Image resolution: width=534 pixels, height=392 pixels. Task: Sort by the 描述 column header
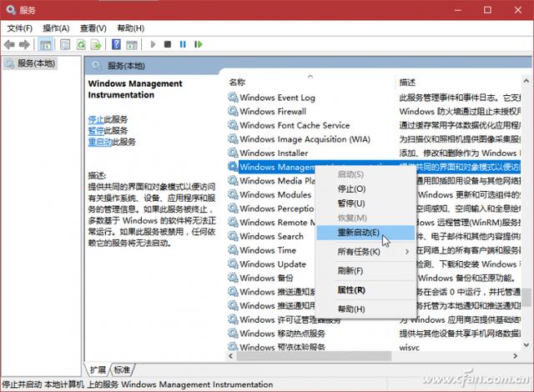(407, 83)
